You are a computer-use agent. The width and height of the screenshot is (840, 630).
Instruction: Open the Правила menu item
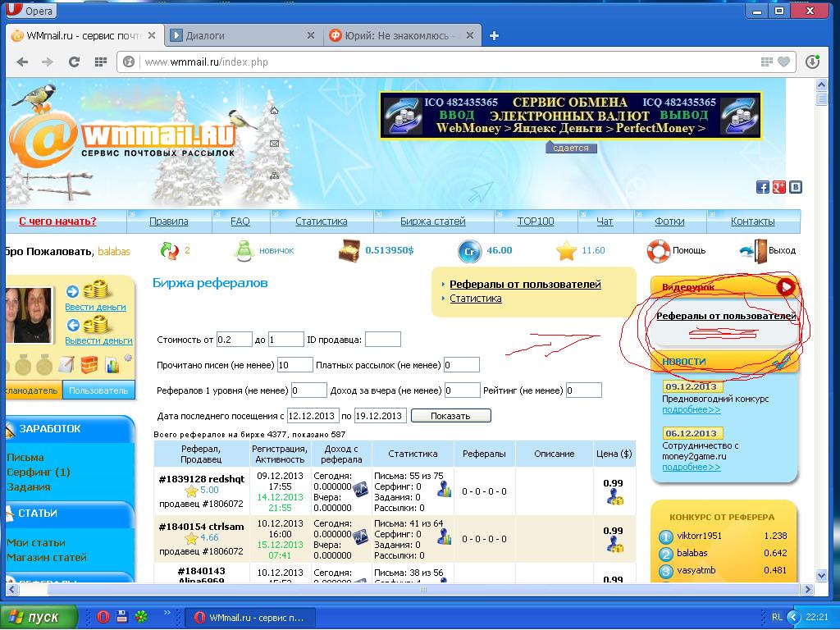click(x=169, y=221)
